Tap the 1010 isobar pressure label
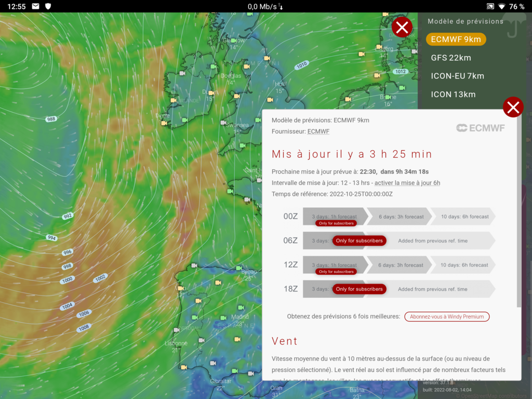This screenshot has width=532, height=399. click(302, 65)
